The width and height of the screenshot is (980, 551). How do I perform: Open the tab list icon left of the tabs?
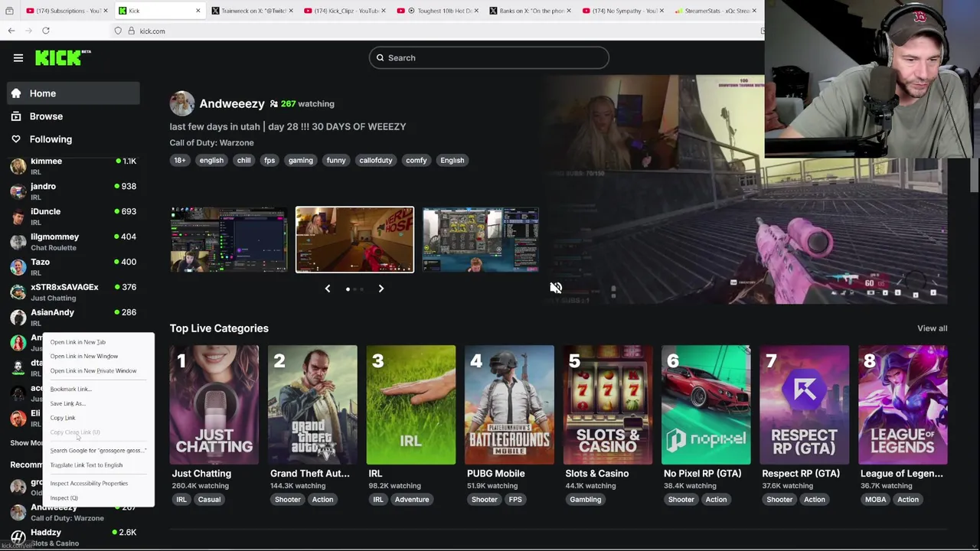pyautogui.click(x=10, y=11)
